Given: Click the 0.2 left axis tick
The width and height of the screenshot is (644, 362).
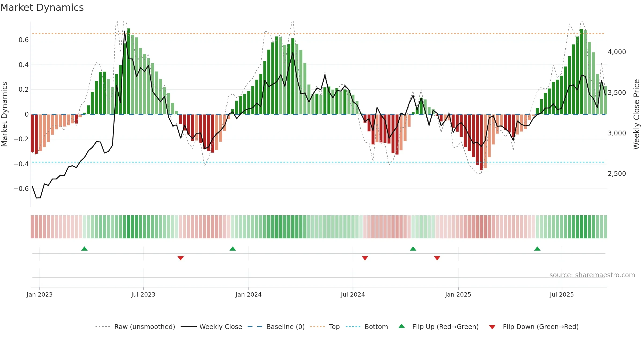Looking at the screenshot, I should (24, 90).
